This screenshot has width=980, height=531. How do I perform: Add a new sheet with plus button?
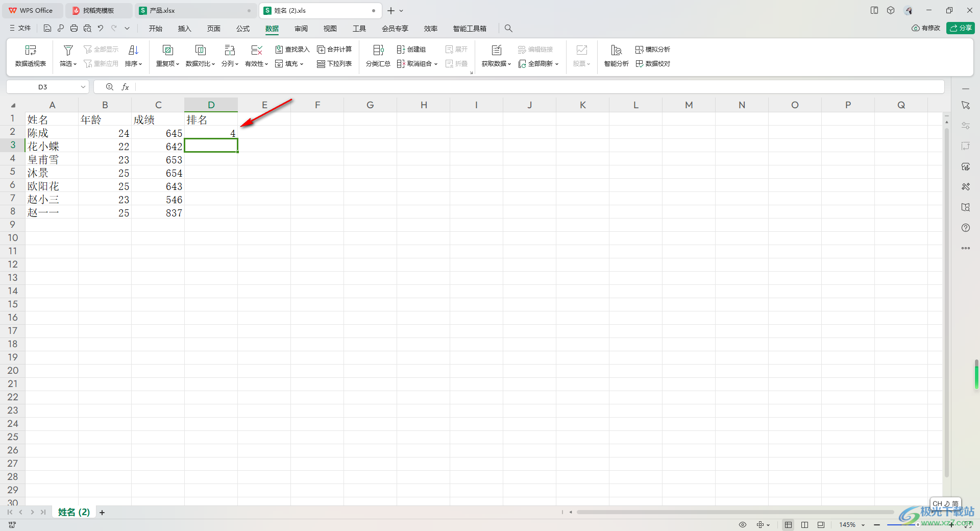point(102,512)
